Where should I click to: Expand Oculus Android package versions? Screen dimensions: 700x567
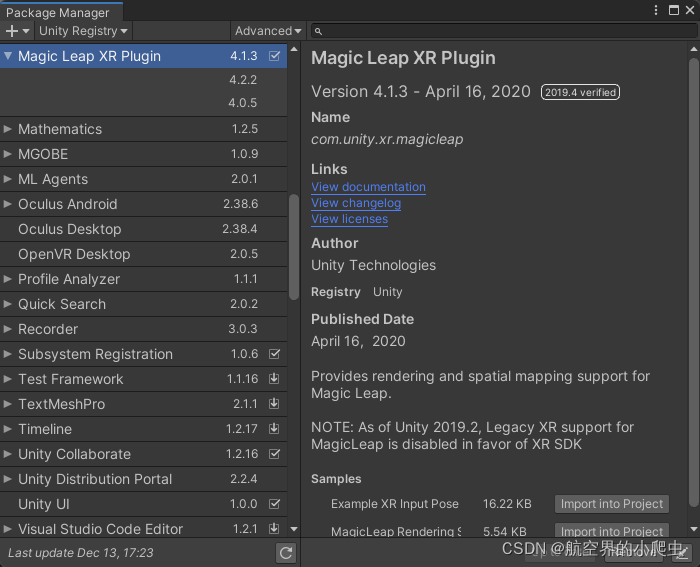coord(8,204)
